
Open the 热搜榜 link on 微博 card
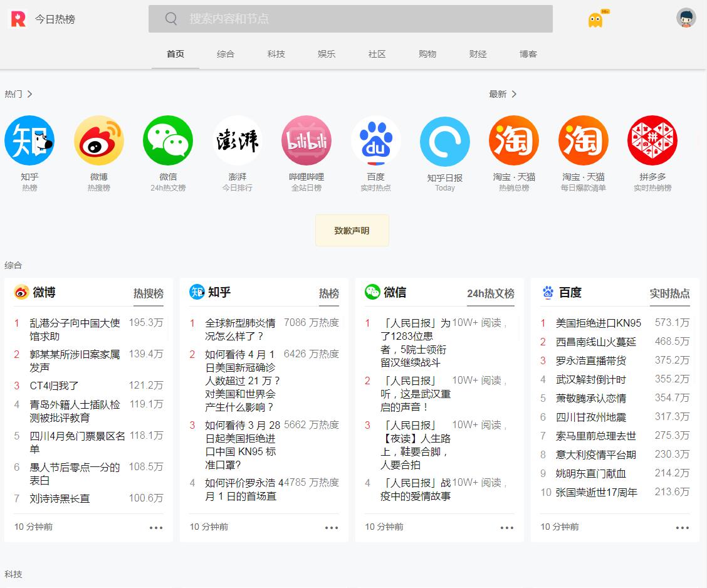149,293
